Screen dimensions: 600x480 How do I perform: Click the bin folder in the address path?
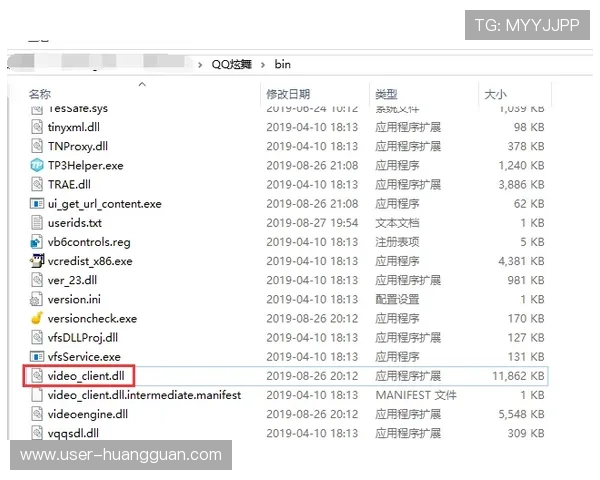(283, 64)
